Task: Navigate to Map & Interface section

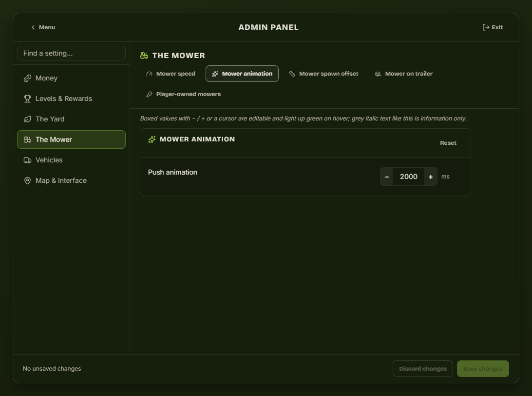Action: point(71,180)
